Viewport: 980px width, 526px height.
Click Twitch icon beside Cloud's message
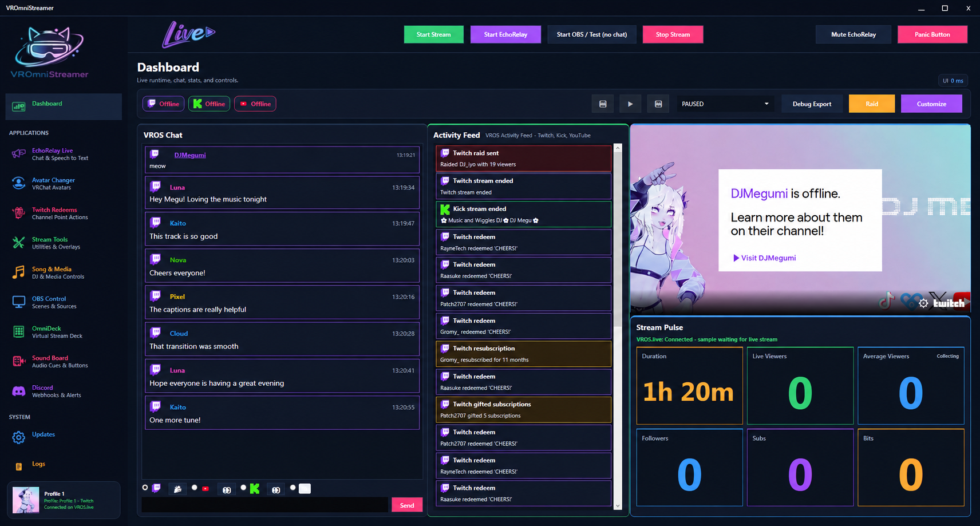[156, 333]
